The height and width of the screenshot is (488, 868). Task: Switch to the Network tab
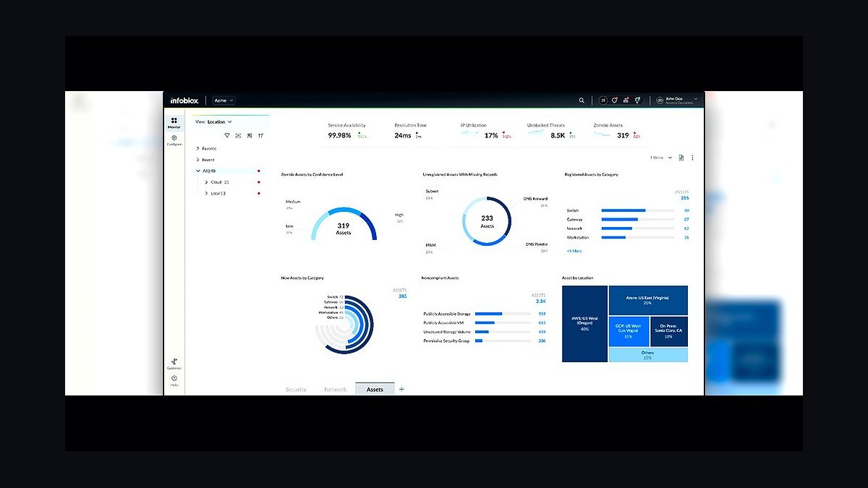click(336, 390)
